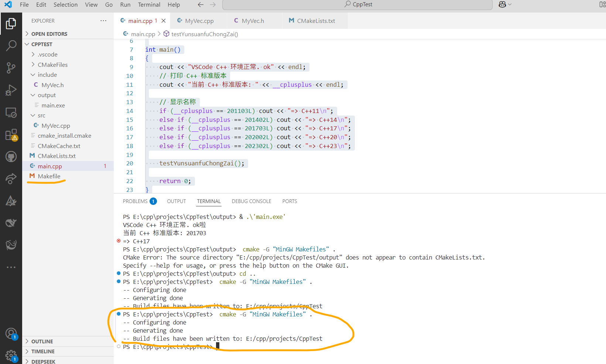Image resolution: width=606 pixels, height=364 pixels.
Task: Place cursor on the return 0; line
Action: tap(175, 181)
